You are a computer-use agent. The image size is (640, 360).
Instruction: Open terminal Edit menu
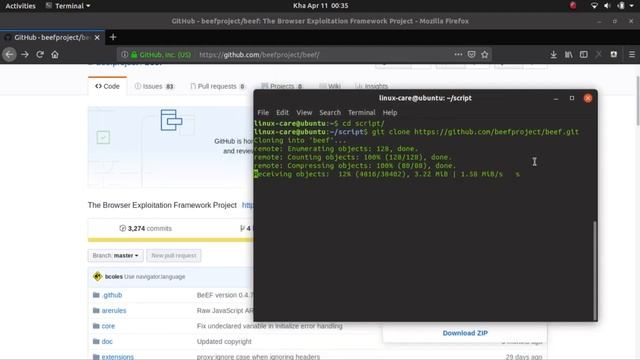pos(282,112)
